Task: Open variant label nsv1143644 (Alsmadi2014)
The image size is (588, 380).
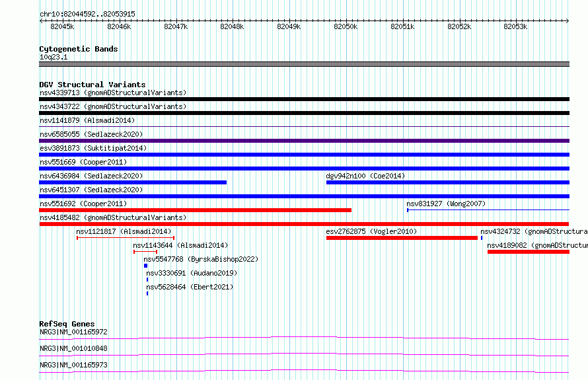Action: click(180, 245)
